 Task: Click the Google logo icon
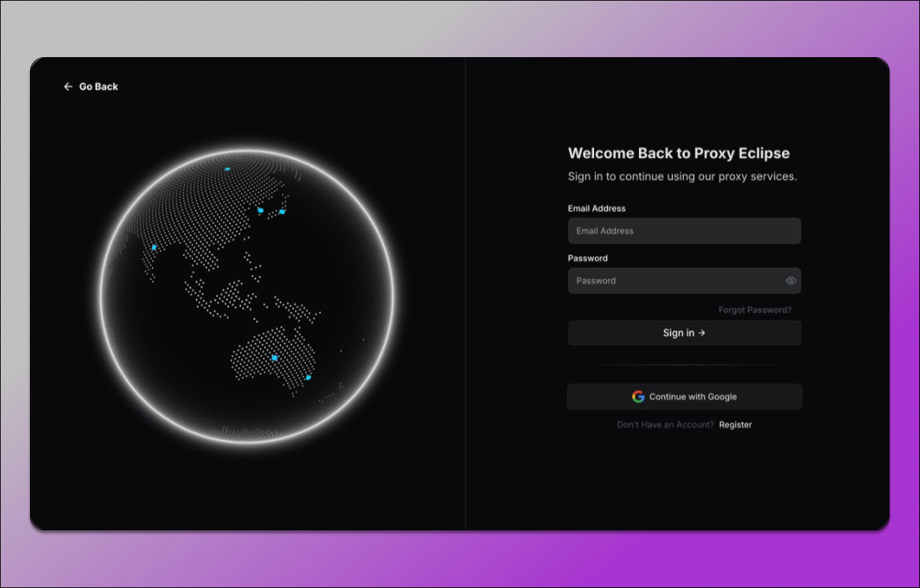(x=638, y=397)
